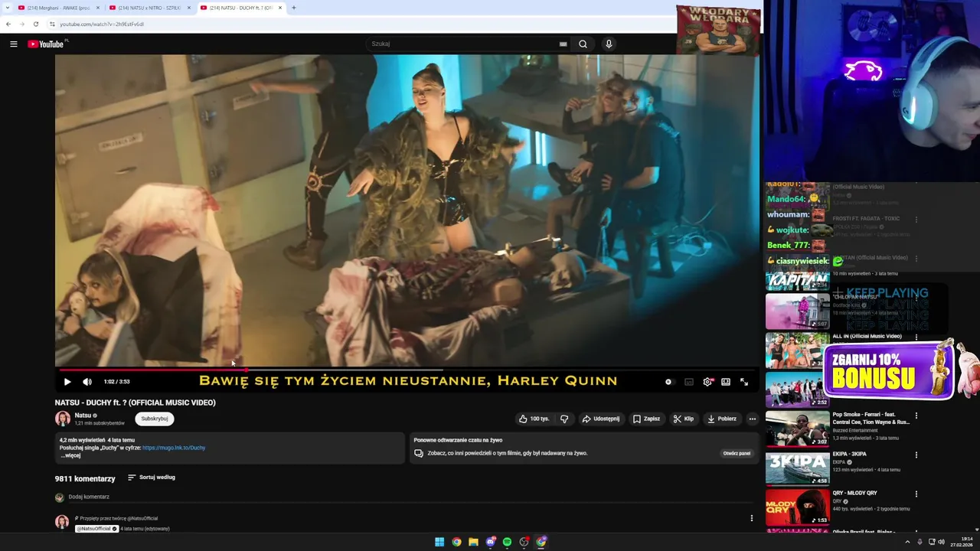Image resolution: width=980 pixels, height=551 pixels.
Task: Open the Sortuj według comment sorting dropdown
Action: [152, 478]
